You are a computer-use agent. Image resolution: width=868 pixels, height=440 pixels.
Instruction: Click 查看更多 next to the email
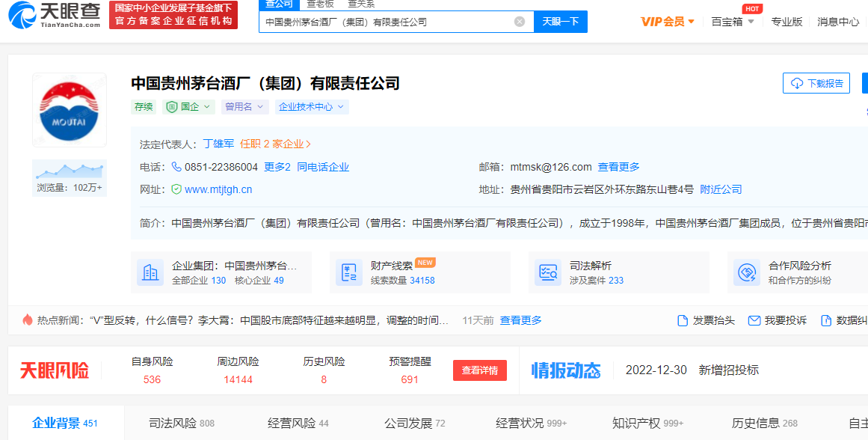click(x=619, y=167)
